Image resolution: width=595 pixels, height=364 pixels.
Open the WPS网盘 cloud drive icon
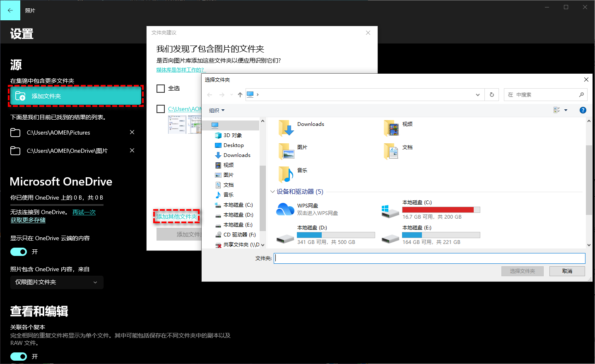(285, 209)
